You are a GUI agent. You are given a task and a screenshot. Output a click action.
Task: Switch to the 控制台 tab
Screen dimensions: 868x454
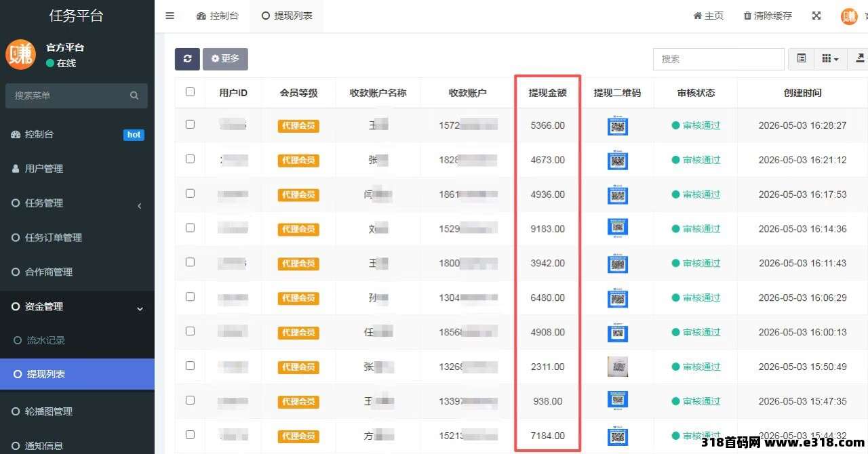pyautogui.click(x=218, y=16)
